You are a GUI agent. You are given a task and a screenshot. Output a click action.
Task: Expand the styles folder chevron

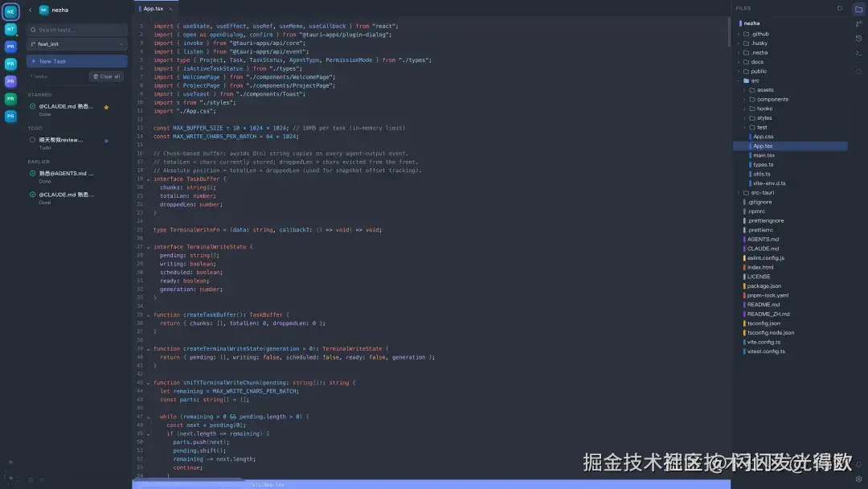pos(745,118)
